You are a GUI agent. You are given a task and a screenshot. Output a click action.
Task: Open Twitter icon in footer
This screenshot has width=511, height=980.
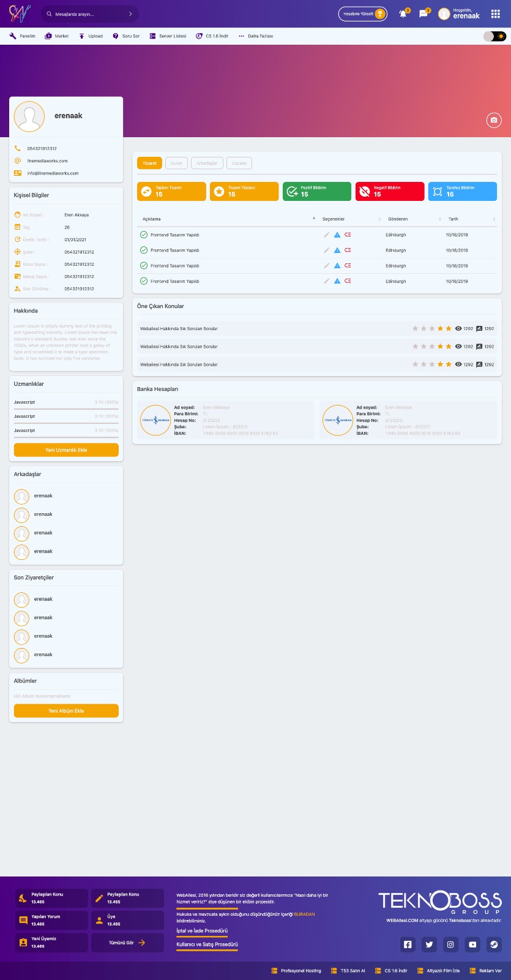(429, 944)
